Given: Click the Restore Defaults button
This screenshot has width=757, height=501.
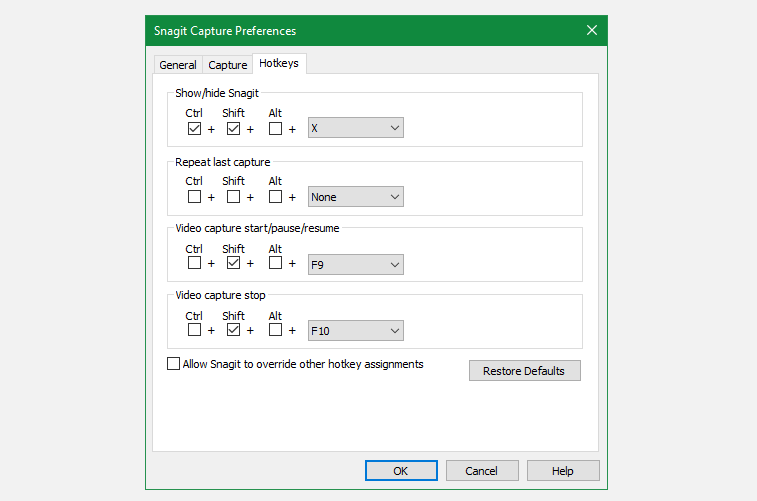Looking at the screenshot, I should coord(525,371).
